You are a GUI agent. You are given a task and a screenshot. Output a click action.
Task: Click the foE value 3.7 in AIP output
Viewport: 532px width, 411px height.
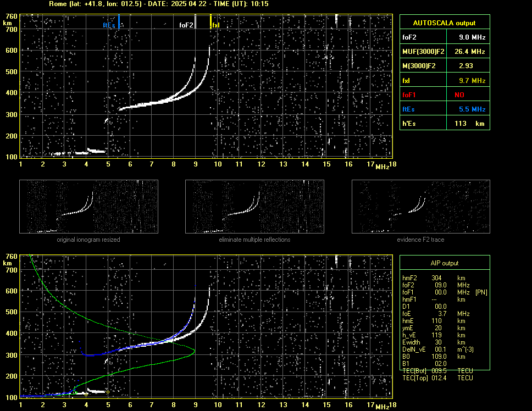click(x=442, y=314)
